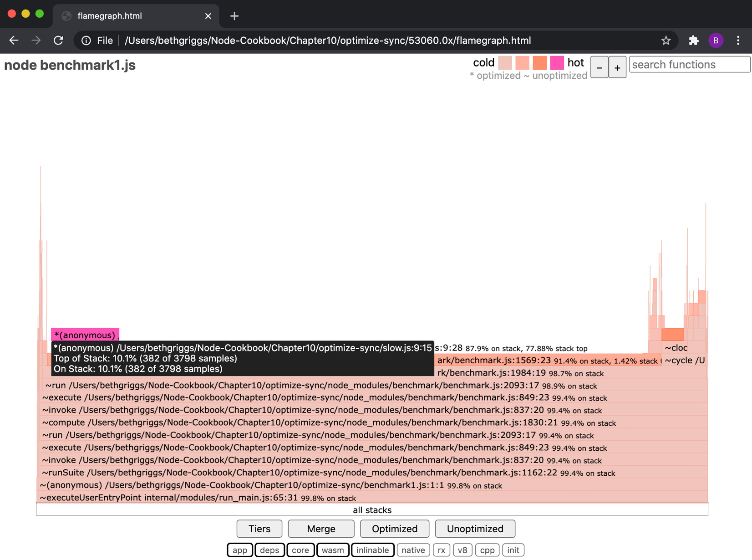
Task: Reload the flamegraph page
Action: (58, 40)
